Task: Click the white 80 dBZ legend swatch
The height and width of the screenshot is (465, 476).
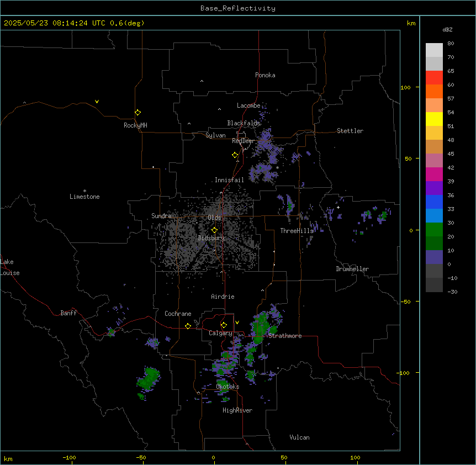Action: coord(434,50)
